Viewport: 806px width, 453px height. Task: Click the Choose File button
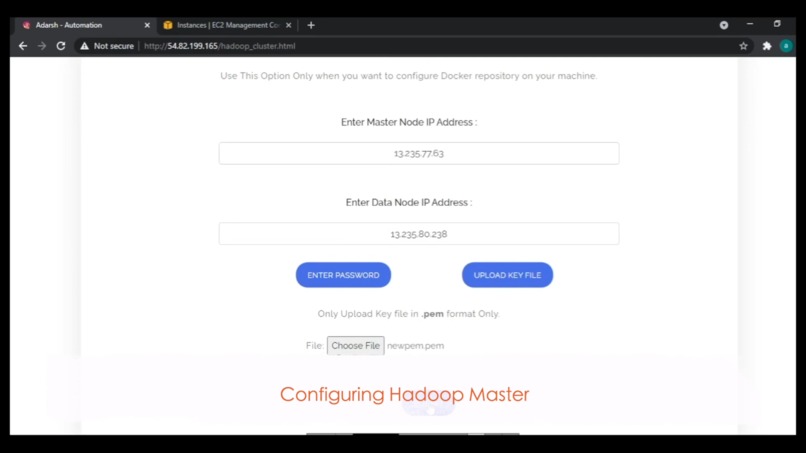(356, 346)
